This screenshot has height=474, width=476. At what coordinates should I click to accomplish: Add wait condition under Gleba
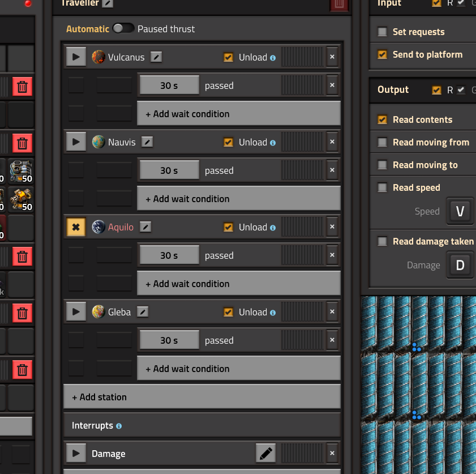point(239,369)
